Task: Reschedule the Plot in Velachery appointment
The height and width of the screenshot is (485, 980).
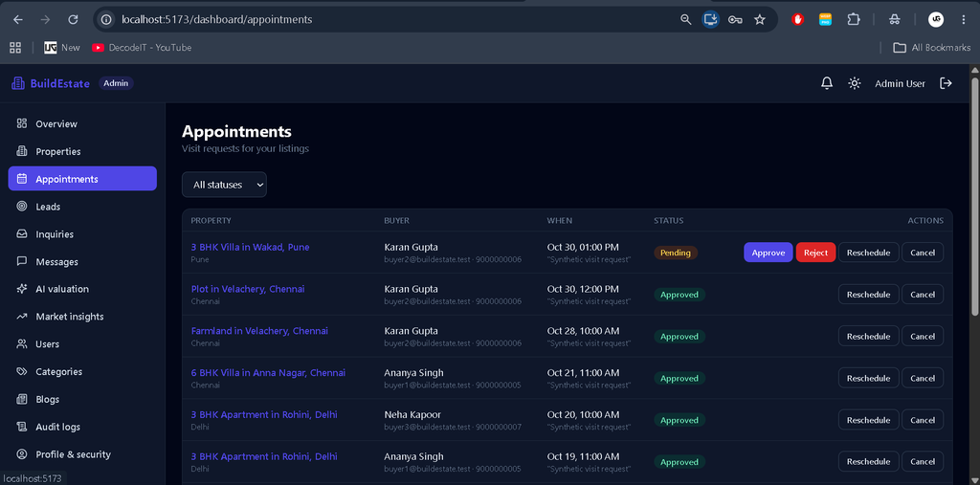Action: [869, 295]
